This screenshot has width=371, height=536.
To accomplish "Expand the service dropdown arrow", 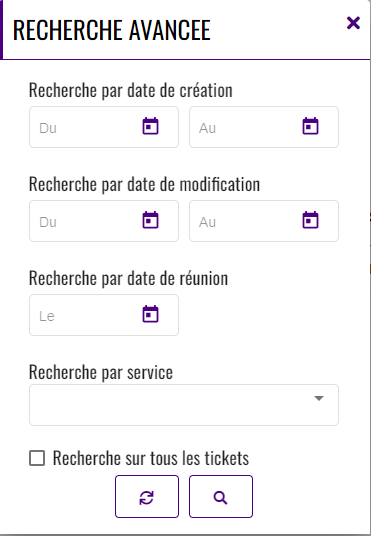I will pos(319,398).
